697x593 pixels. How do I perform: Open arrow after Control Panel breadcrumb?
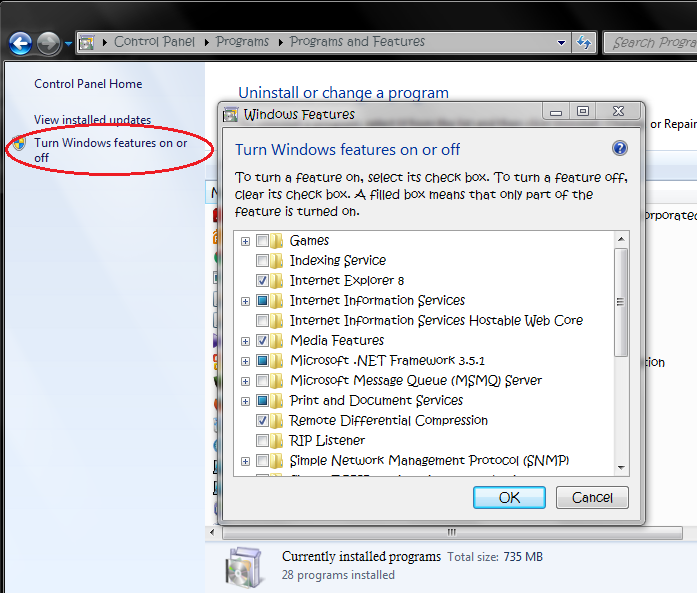pyautogui.click(x=207, y=43)
